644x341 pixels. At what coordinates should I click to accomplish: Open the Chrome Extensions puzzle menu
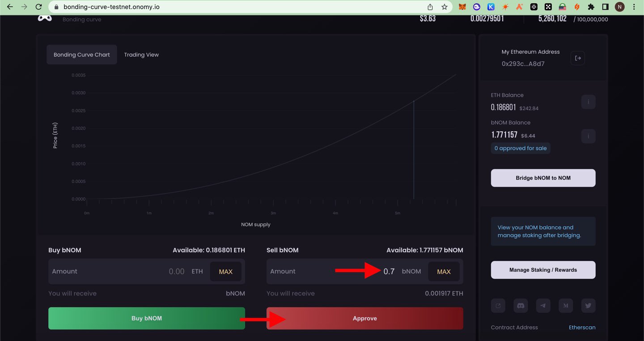(x=591, y=7)
